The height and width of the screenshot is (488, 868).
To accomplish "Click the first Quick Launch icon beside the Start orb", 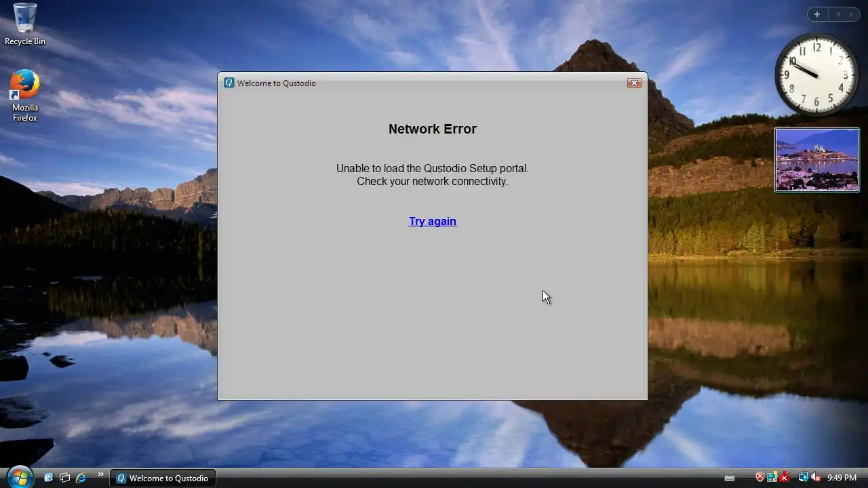I will tap(49, 478).
